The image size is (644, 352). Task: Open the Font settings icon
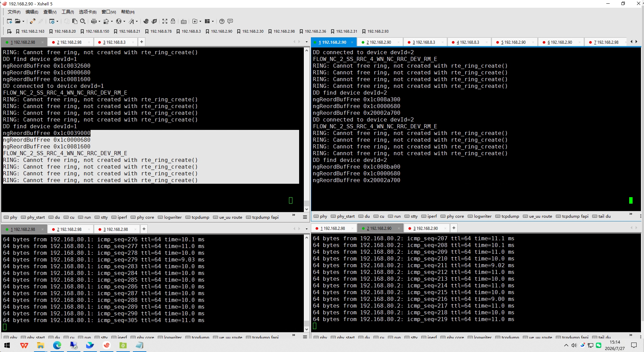coord(131,21)
